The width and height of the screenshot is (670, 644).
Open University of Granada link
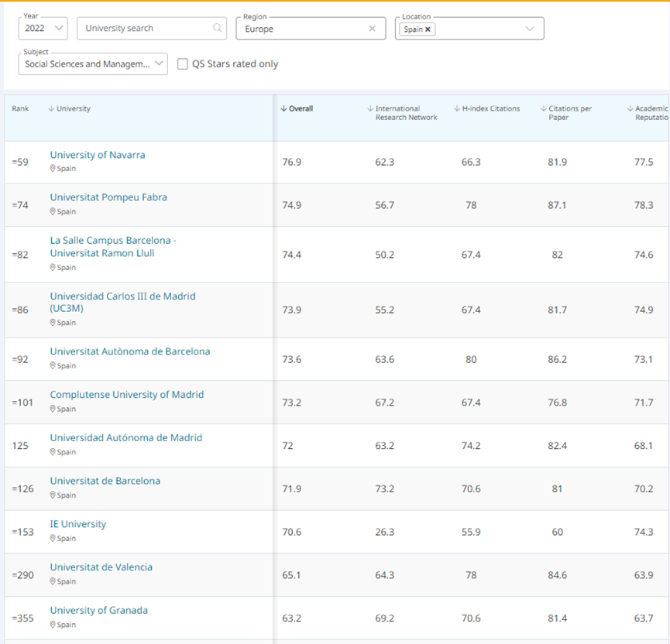(99, 610)
